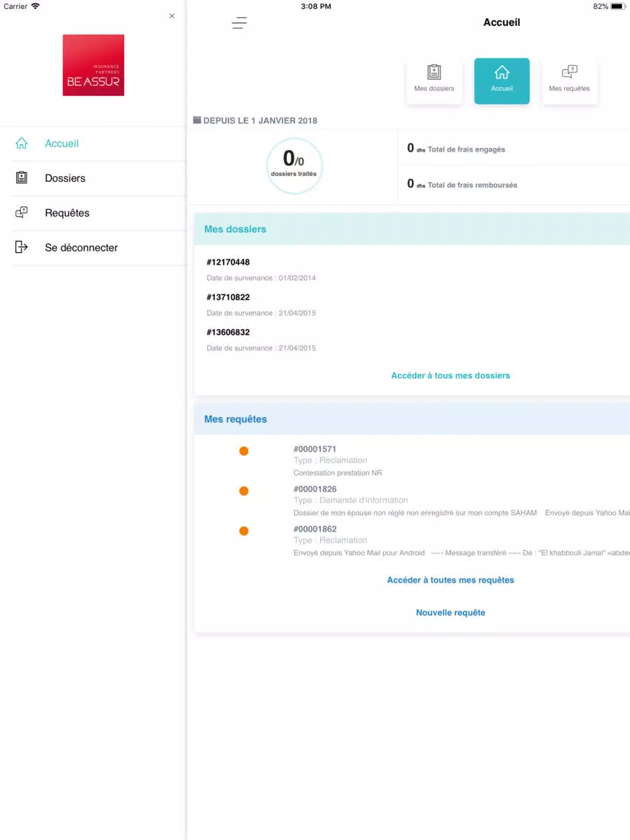
Task: Tap the BE ASSUR logo
Action: pyautogui.click(x=93, y=65)
